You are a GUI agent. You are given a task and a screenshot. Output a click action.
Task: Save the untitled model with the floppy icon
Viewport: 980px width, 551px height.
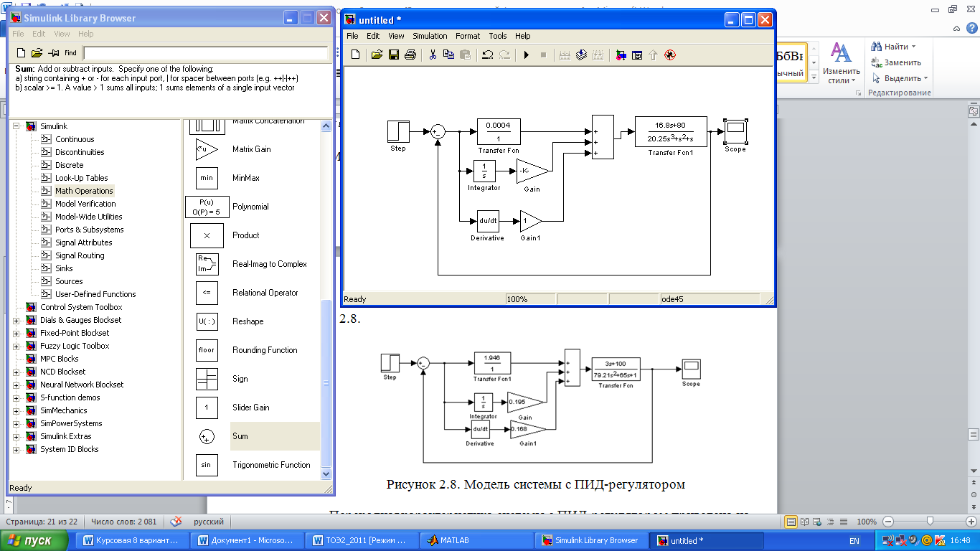coord(393,55)
